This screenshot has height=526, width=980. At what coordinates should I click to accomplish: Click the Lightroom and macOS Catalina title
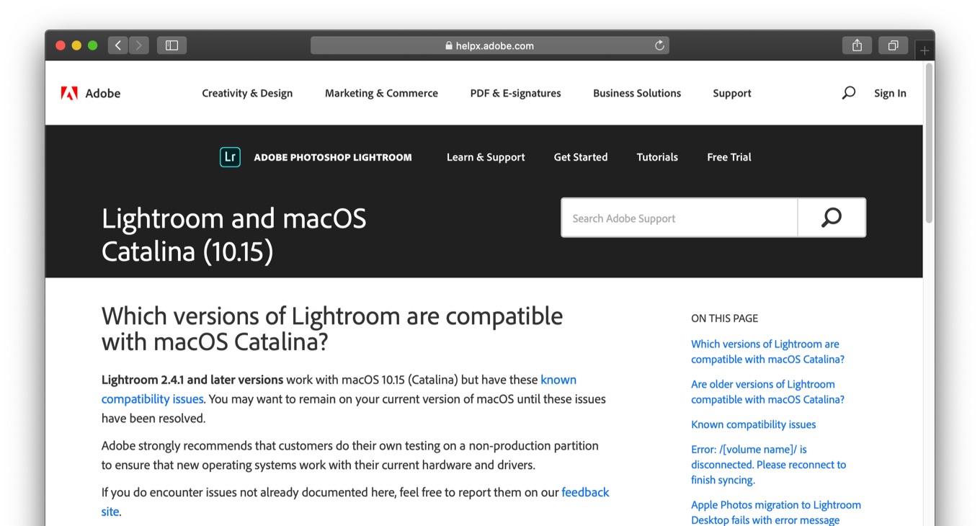tap(234, 235)
